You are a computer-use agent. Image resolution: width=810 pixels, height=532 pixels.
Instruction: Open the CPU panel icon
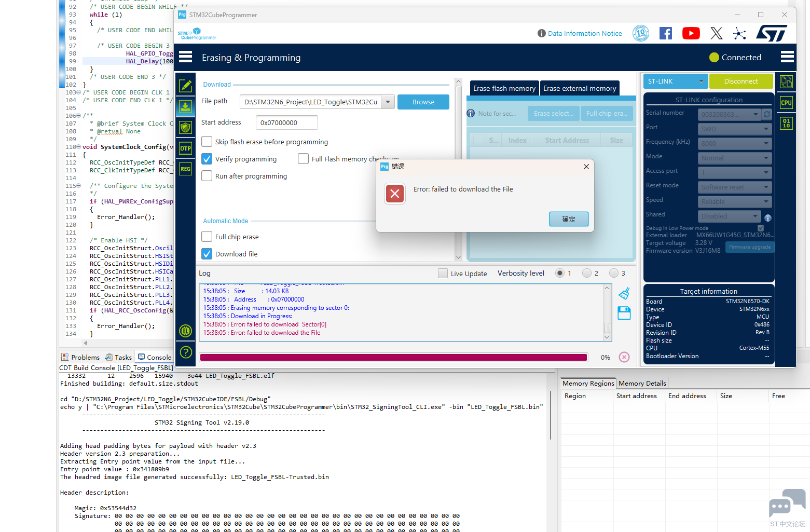click(x=786, y=103)
